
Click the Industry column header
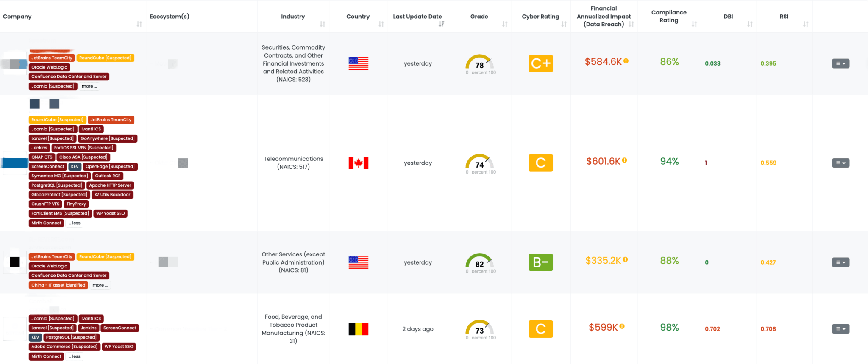(x=293, y=16)
